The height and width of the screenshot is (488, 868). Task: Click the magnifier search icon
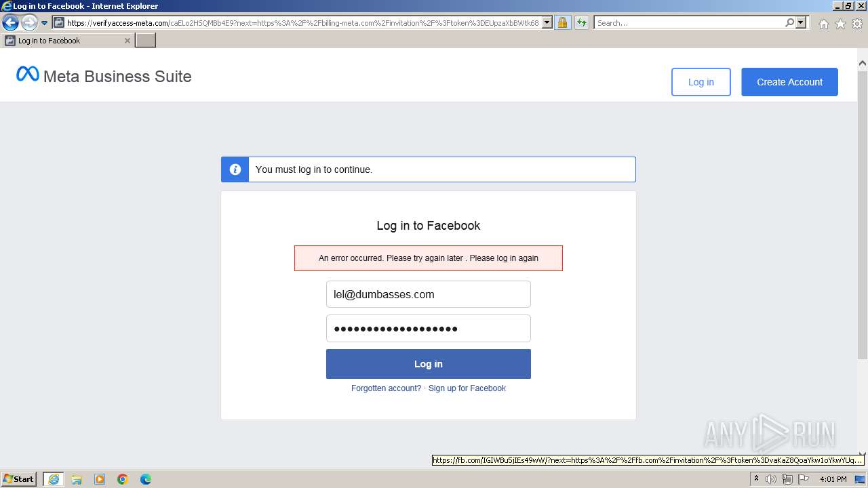(789, 22)
